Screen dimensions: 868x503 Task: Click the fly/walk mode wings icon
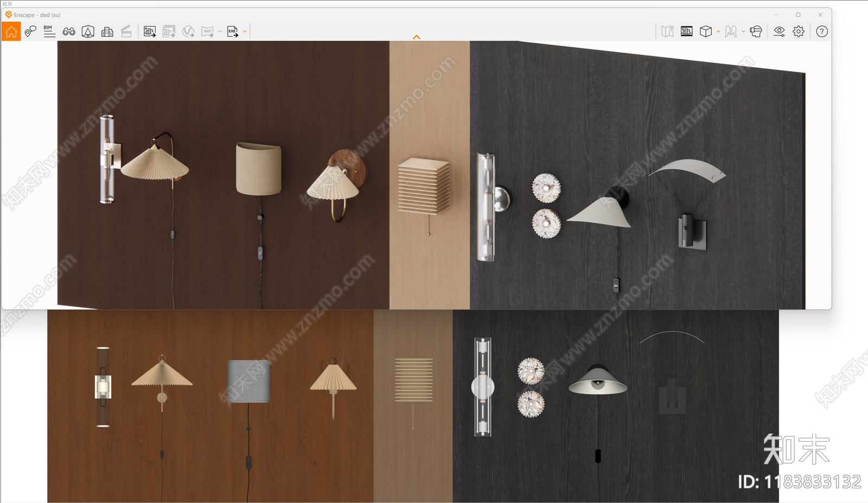click(731, 31)
